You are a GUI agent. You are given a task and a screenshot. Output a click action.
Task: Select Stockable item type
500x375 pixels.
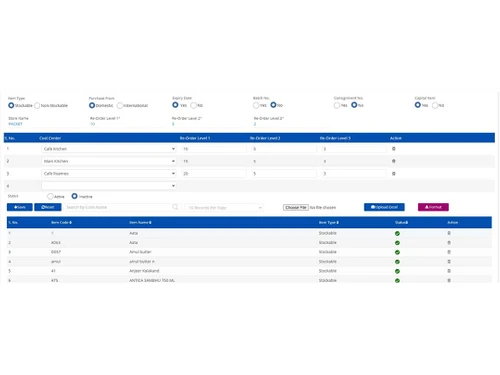11,105
